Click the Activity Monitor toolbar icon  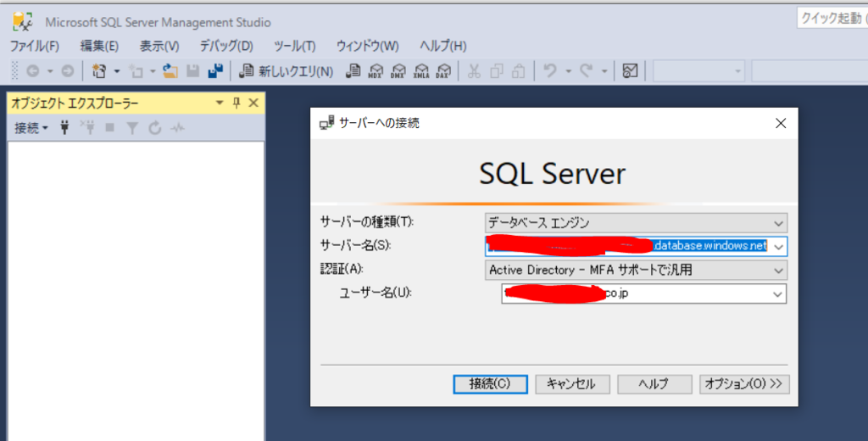tap(630, 71)
